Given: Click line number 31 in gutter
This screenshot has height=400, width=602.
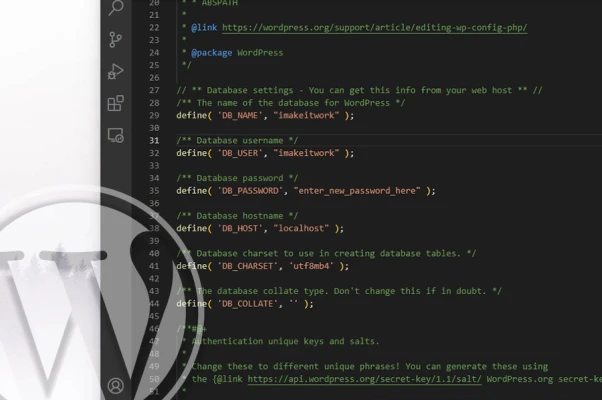Looking at the screenshot, I should [x=154, y=140].
